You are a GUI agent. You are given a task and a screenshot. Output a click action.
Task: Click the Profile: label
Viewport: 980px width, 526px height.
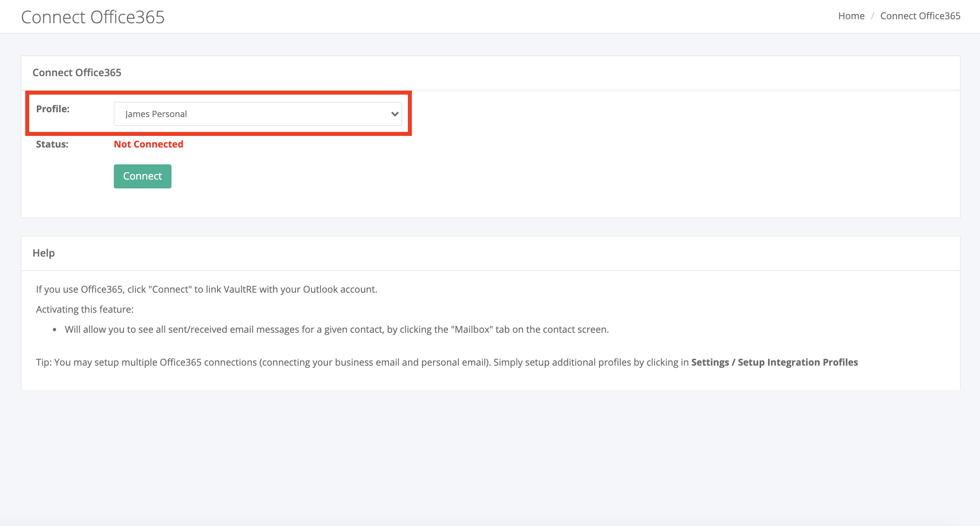[53, 109]
